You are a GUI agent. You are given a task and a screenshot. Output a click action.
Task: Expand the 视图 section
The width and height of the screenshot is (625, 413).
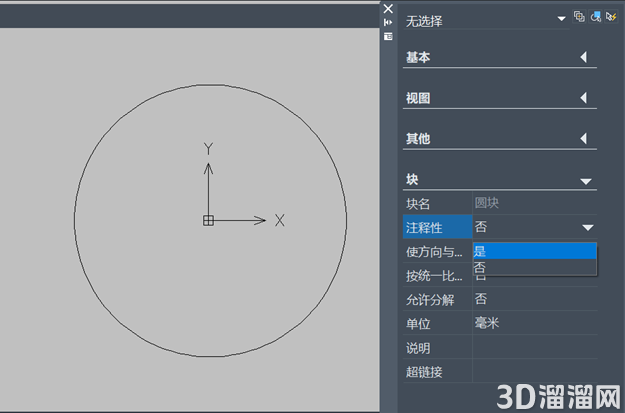point(584,98)
